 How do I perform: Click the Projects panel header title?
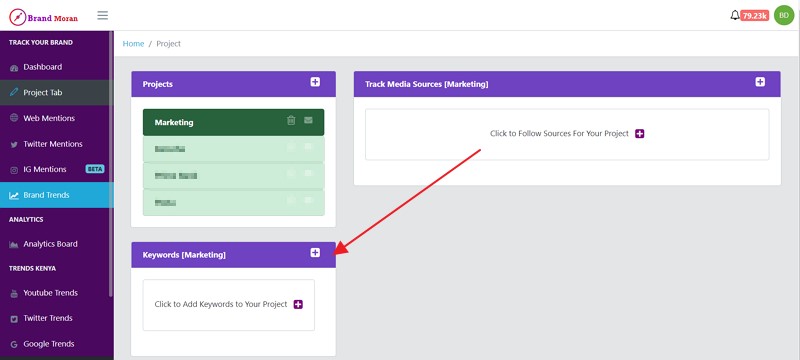pyautogui.click(x=158, y=84)
